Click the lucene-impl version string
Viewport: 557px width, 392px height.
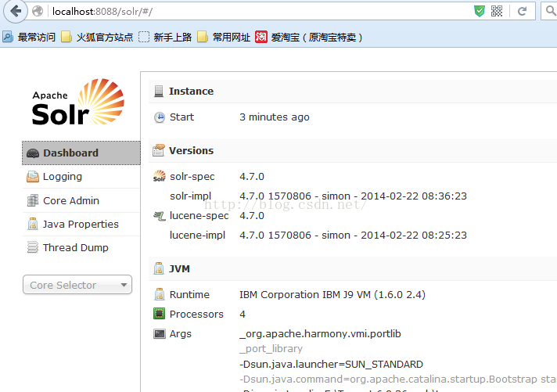(x=353, y=236)
